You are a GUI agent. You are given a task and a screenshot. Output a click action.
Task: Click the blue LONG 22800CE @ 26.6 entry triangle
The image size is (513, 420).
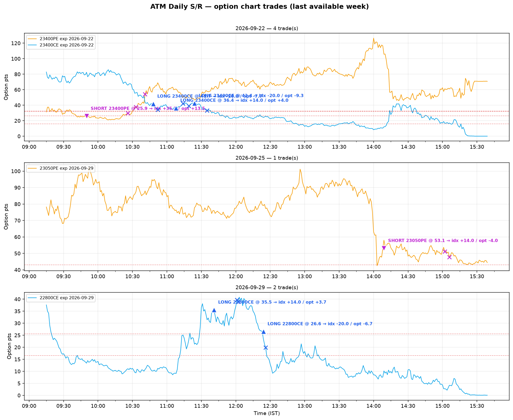pyautogui.click(x=263, y=332)
